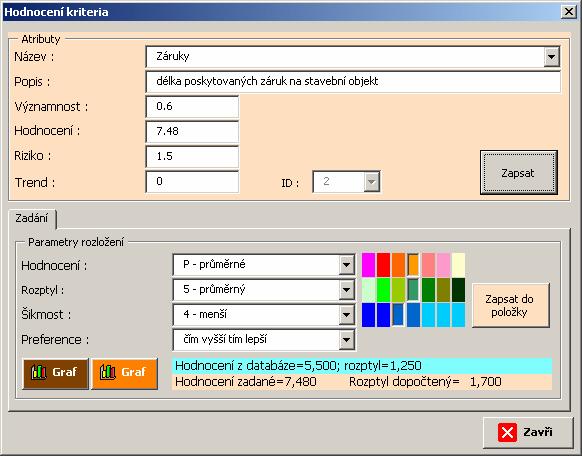Viewport: 582px width, 456px height.
Task: Open the brown Graf chart button
Action: pos(55,374)
